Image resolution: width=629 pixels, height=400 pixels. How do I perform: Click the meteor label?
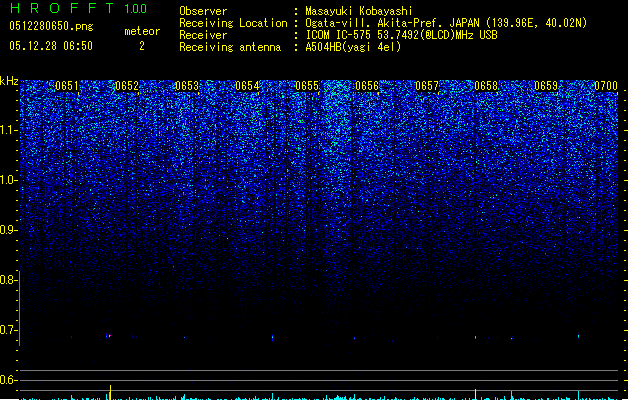click(x=142, y=31)
